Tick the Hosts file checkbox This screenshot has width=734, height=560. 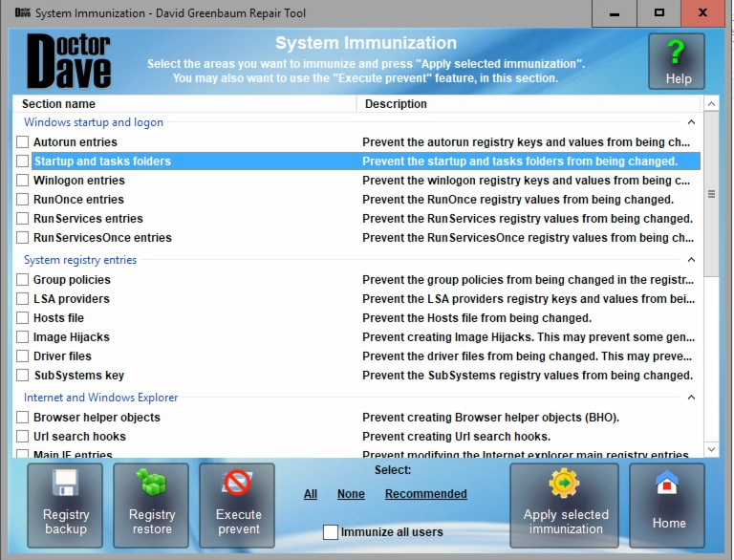tap(23, 318)
